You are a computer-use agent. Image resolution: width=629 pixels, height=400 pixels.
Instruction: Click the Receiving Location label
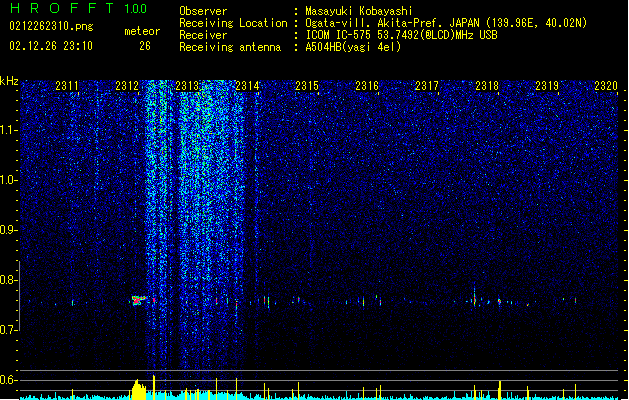(233, 23)
